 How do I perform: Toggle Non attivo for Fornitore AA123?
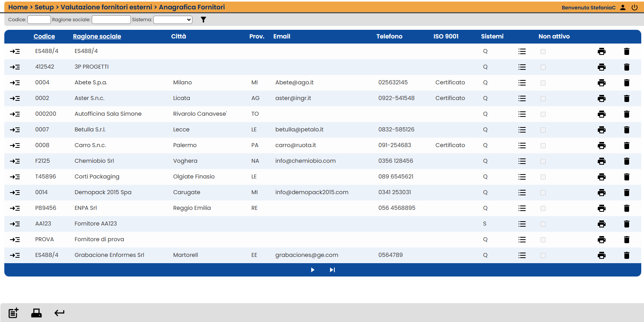(543, 224)
